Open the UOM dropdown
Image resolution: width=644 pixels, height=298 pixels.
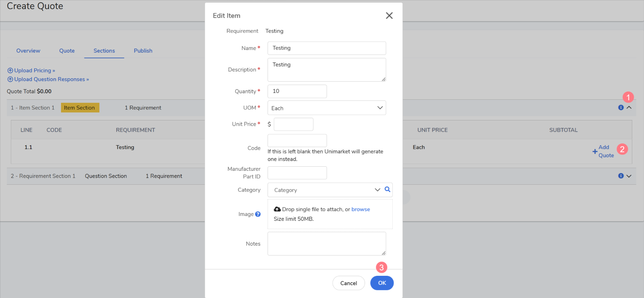tap(326, 108)
